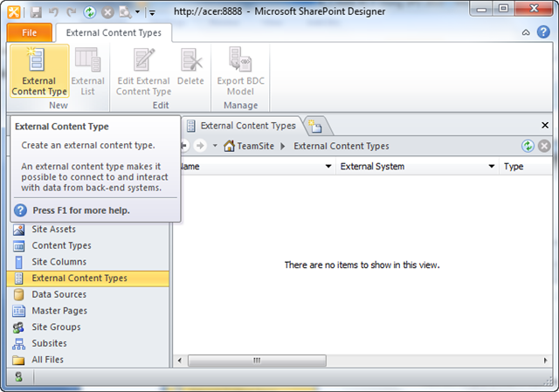Click the scroll right arrow
The image size is (559, 392).
tap(545, 361)
